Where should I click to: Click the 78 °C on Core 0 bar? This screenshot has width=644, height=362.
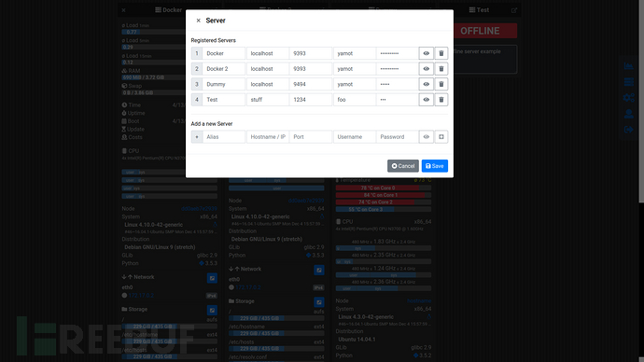point(384,188)
